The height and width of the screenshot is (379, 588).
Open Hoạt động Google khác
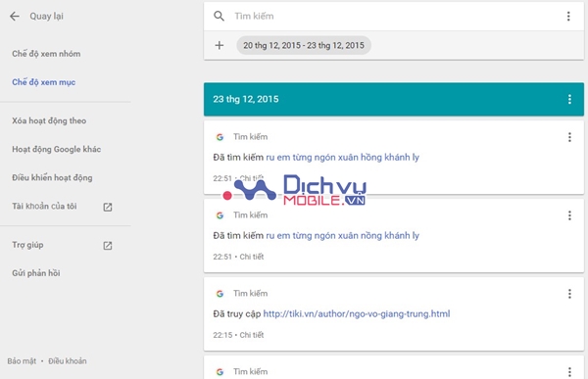56,149
